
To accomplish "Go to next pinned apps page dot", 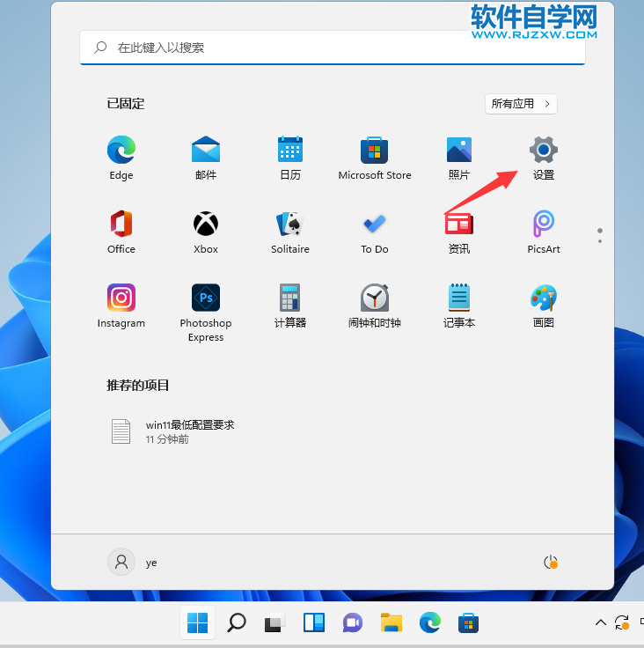I will [600, 241].
